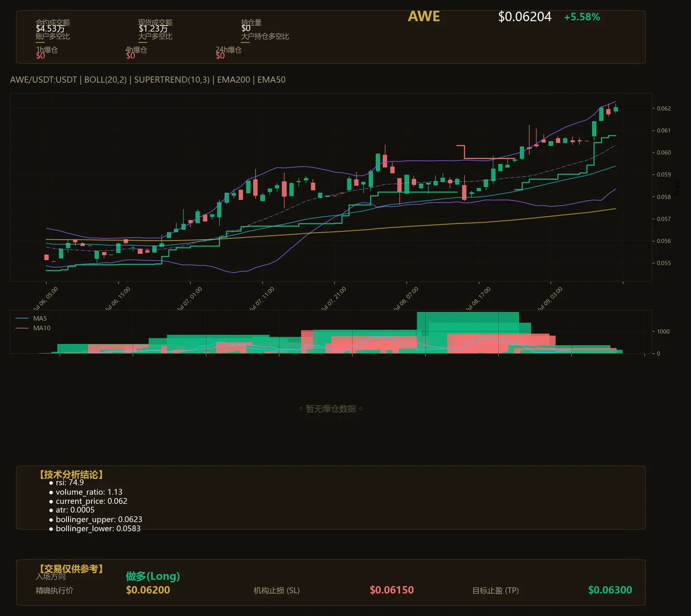Viewport: 691px width, 616px height.
Task: Click the Jul 07, 11:00 time tick
Action: pyautogui.click(x=262, y=298)
